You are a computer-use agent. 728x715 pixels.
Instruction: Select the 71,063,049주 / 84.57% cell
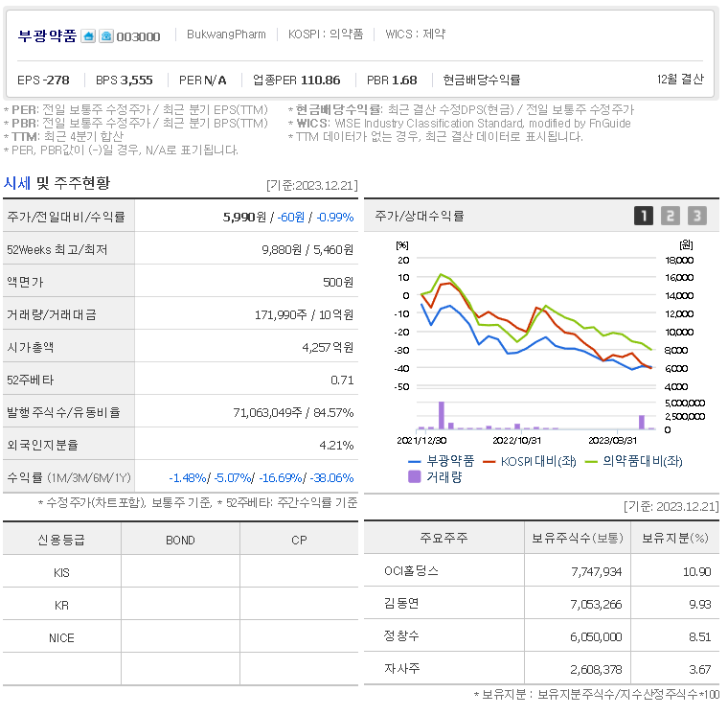[293, 412]
